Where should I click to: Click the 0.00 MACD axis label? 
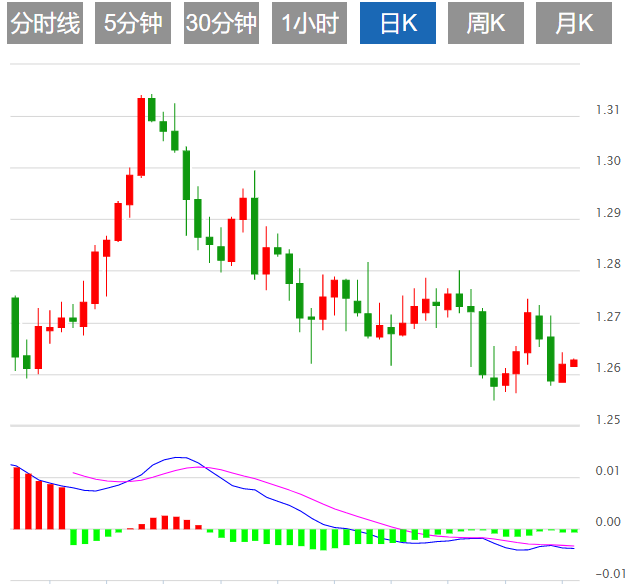pyautogui.click(x=608, y=522)
